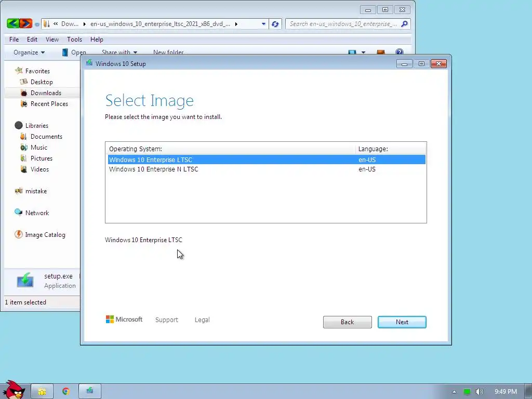This screenshot has height=399, width=532.
Task: Select Network in navigation pane
Action: [x=32, y=212]
